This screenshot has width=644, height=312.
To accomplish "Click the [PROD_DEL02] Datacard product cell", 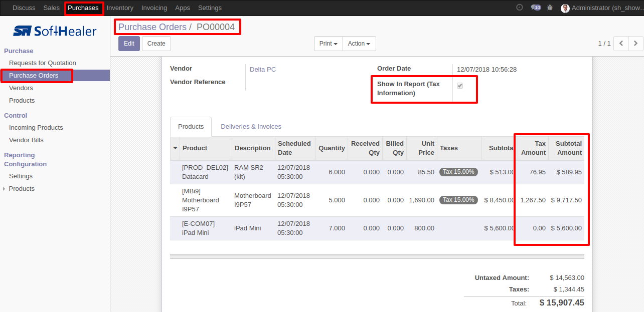I will [x=205, y=172].
